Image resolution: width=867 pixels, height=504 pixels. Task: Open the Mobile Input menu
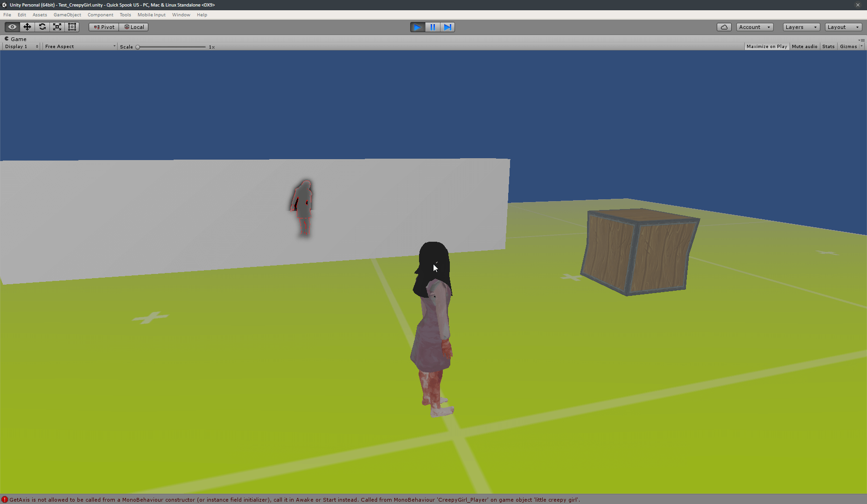[151, 15]
